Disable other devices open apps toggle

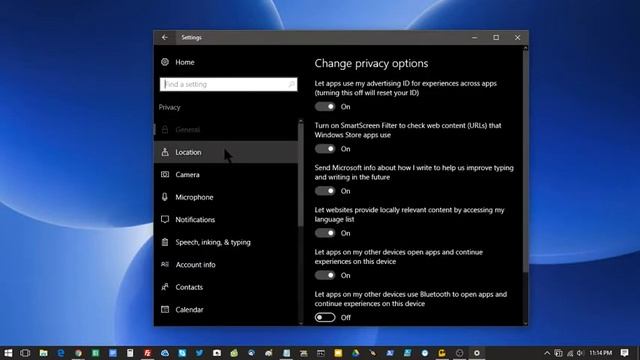point(325,275)
